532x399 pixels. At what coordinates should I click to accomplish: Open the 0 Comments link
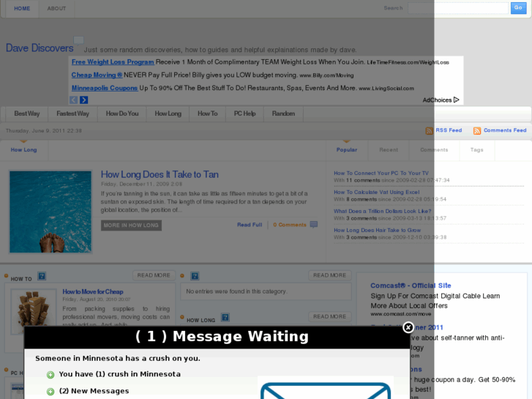[289, 225]
